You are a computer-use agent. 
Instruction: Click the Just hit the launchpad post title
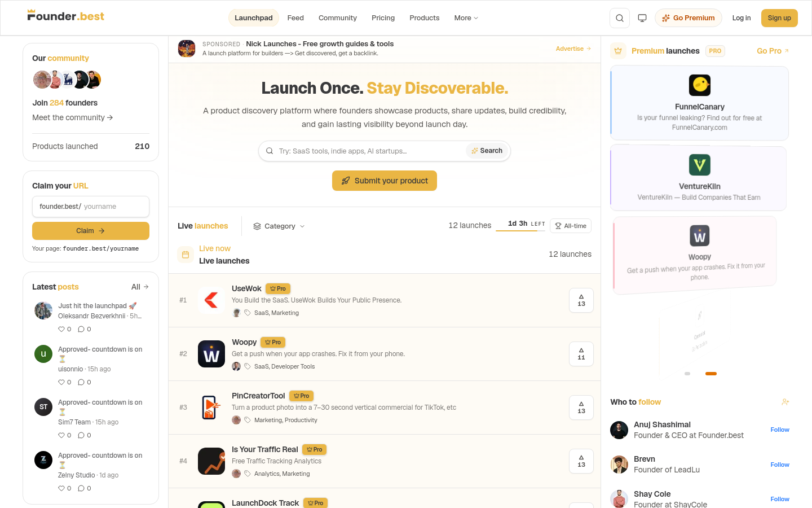point(98,306)
